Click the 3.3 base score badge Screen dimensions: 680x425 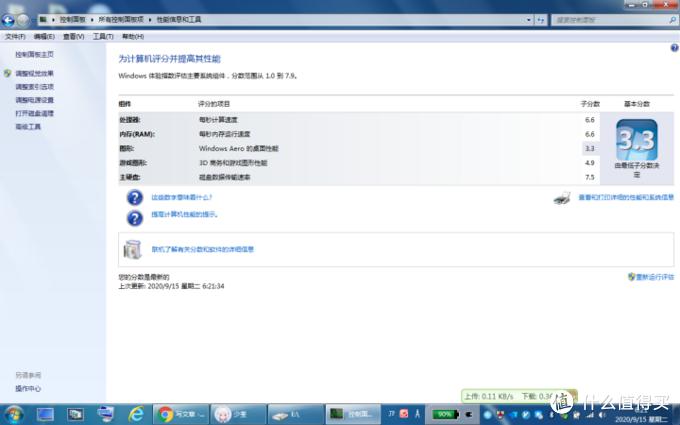point(637,140)
